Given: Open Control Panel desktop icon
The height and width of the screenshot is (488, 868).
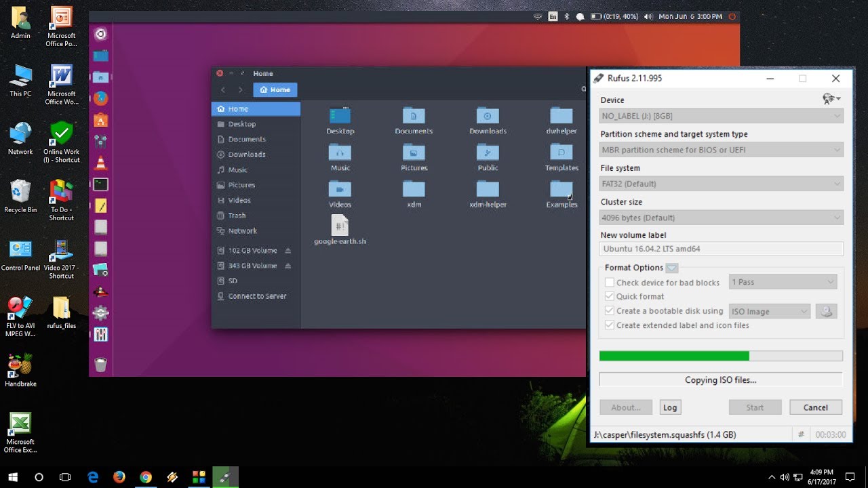Looking at the screenshot, I should (20, 256).
